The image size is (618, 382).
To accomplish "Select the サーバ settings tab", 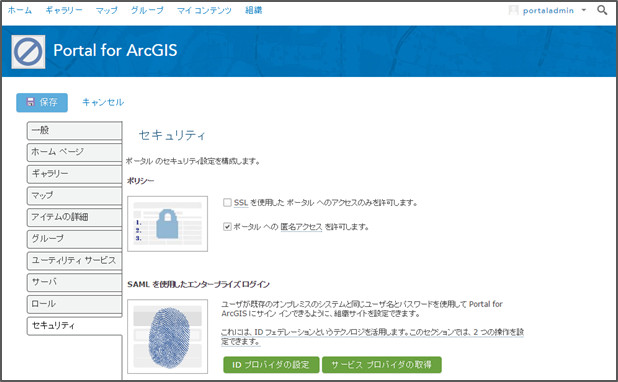I will pos(74,282).
